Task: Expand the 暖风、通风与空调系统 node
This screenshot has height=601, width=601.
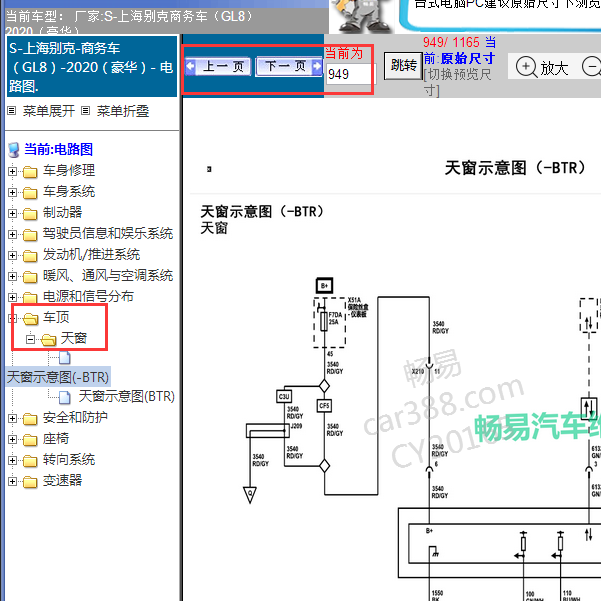Action: click(x=12, y=276)
